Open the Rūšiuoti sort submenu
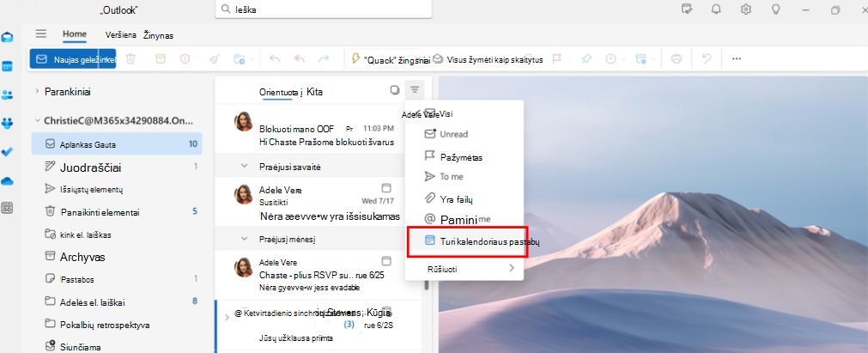 pos(464,270)
